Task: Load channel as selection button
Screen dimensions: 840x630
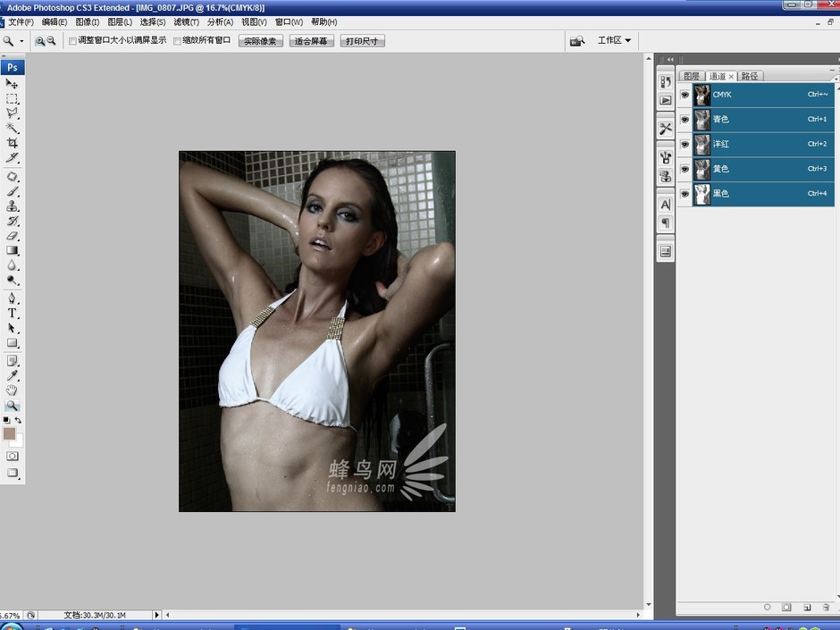Action: [x=767, y=607]
